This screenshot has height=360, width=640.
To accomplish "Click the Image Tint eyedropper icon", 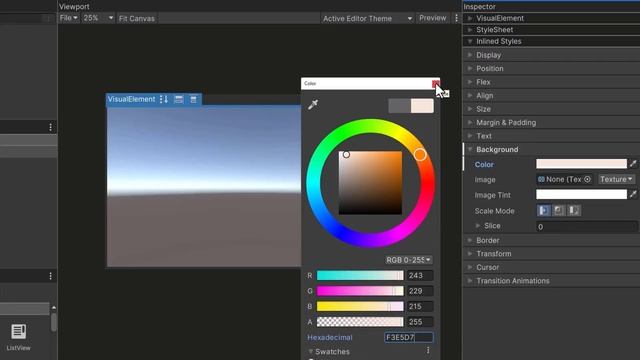I will click(633, 194).
